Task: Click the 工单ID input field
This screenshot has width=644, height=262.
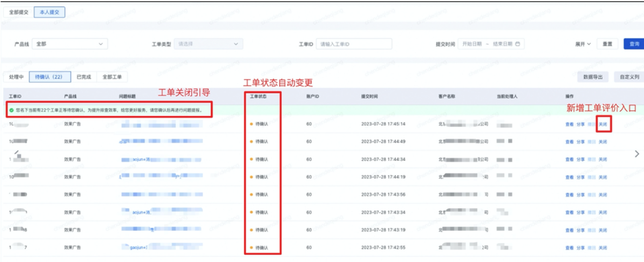Action: click(x=354, y=44)
